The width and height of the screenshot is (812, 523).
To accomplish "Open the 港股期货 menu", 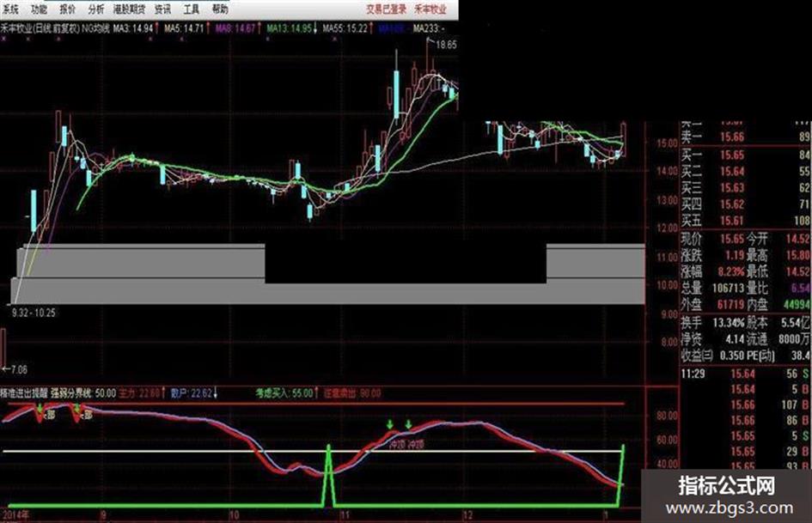I will click(130, 9).
